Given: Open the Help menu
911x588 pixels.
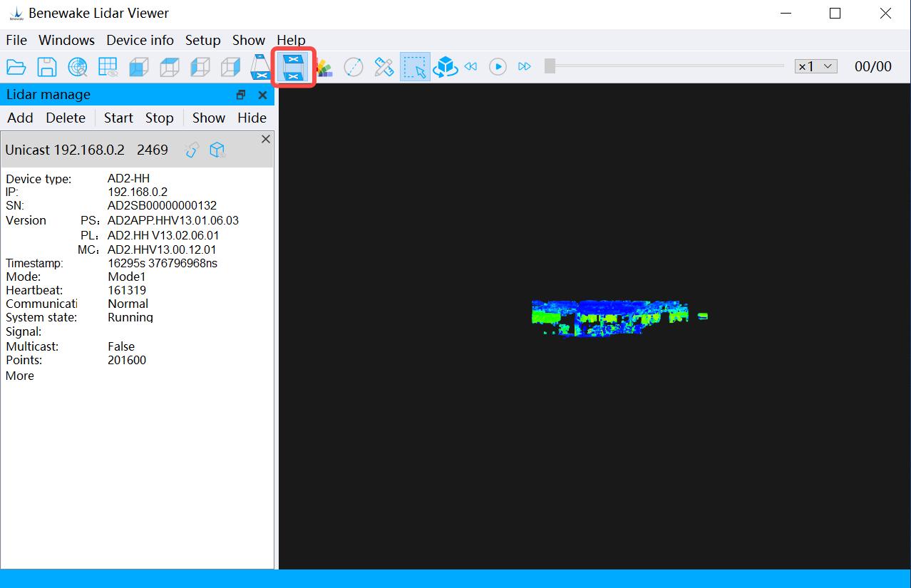Looking at the screenshot, I should [291, 40].
